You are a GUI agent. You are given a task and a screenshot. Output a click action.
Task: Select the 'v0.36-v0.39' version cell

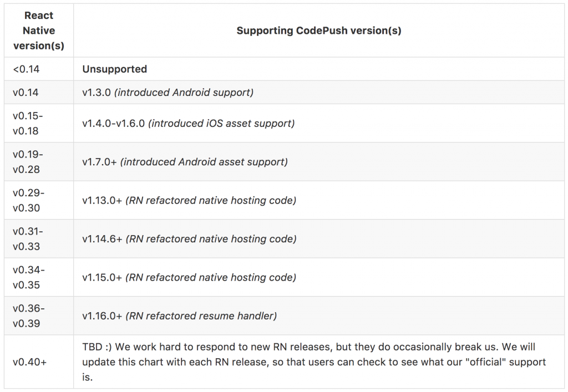(x=28, y=315)
